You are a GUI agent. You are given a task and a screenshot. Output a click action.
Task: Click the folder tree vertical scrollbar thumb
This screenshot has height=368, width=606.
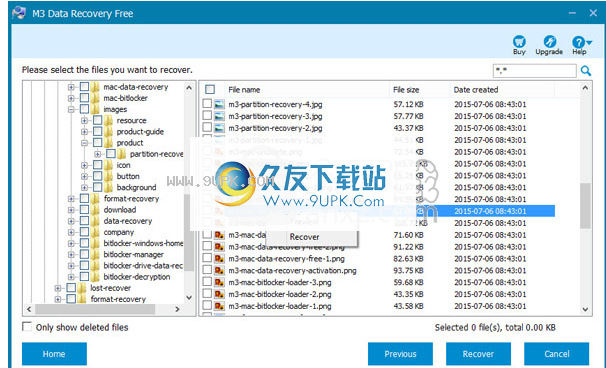coord(189,232)
